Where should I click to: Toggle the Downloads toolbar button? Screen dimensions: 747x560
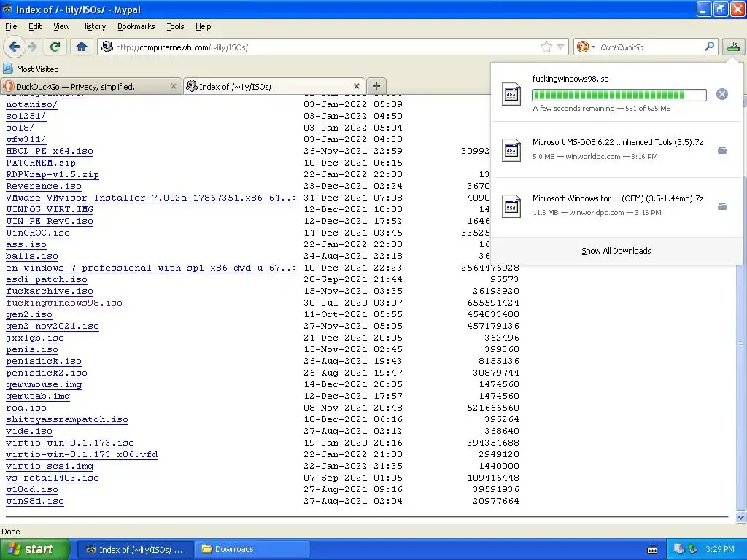point(733,47)
